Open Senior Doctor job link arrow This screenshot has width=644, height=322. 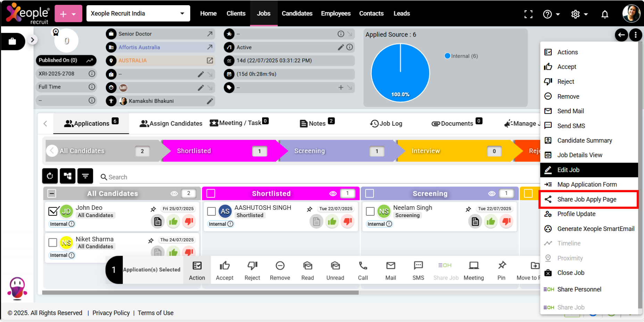[210, 34]
